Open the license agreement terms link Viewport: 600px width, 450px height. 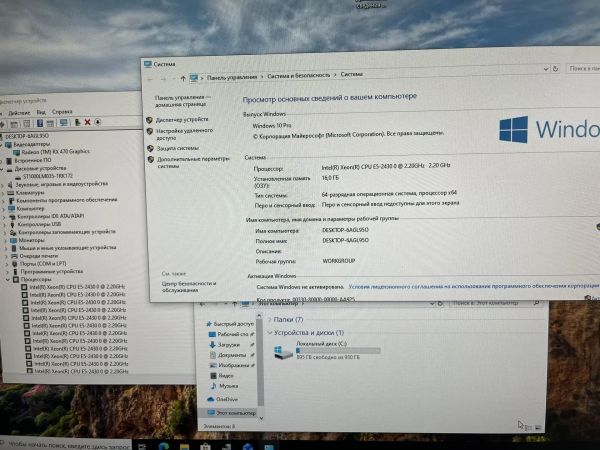[474, 286]
